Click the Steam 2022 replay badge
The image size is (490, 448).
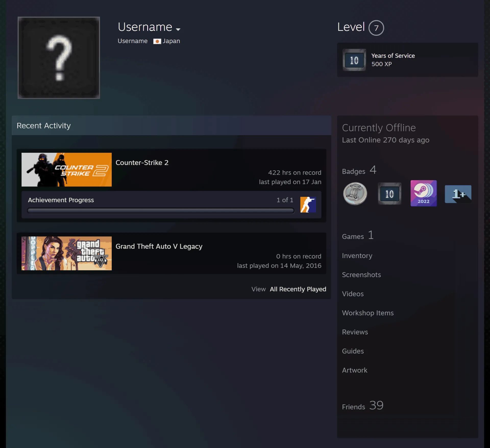(423, 193)
